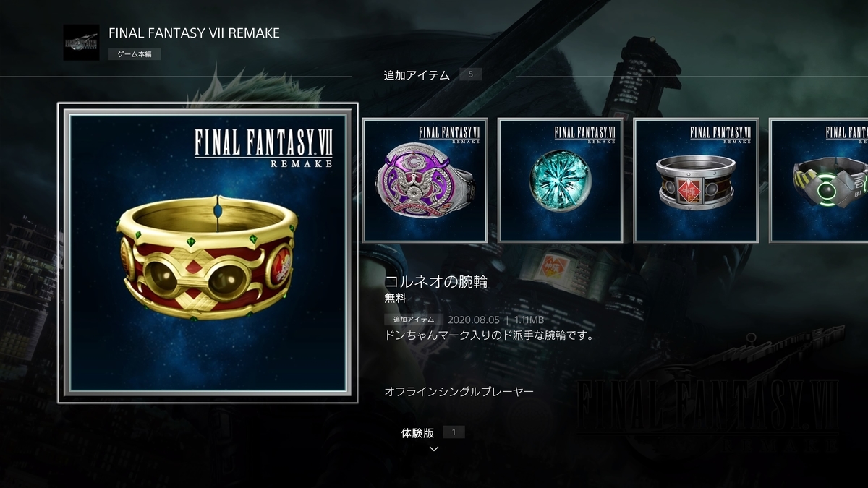This screenshot has height=488, width=868.
Task: Expand the down chevron below 体験版
Action: point(434,449)
